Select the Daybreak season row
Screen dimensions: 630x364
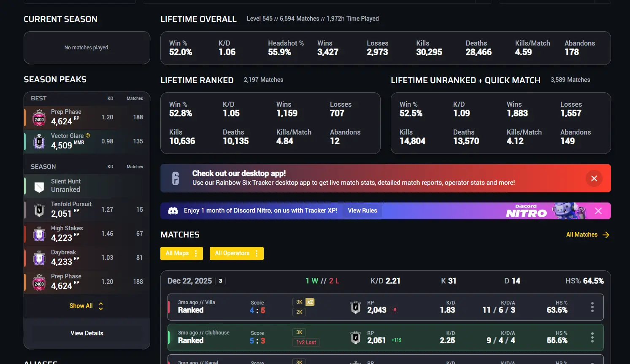[87, 258]
